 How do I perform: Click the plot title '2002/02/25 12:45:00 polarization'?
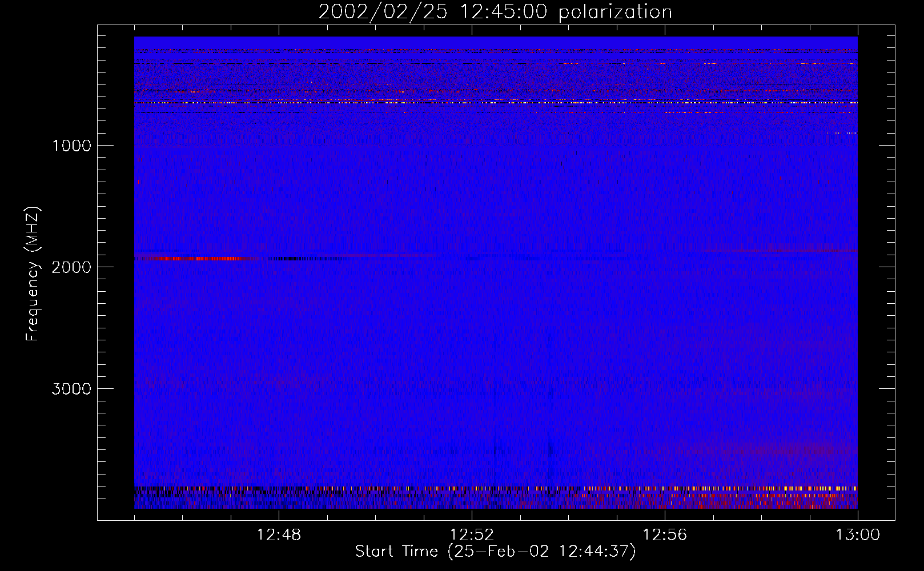coord(495,12)
